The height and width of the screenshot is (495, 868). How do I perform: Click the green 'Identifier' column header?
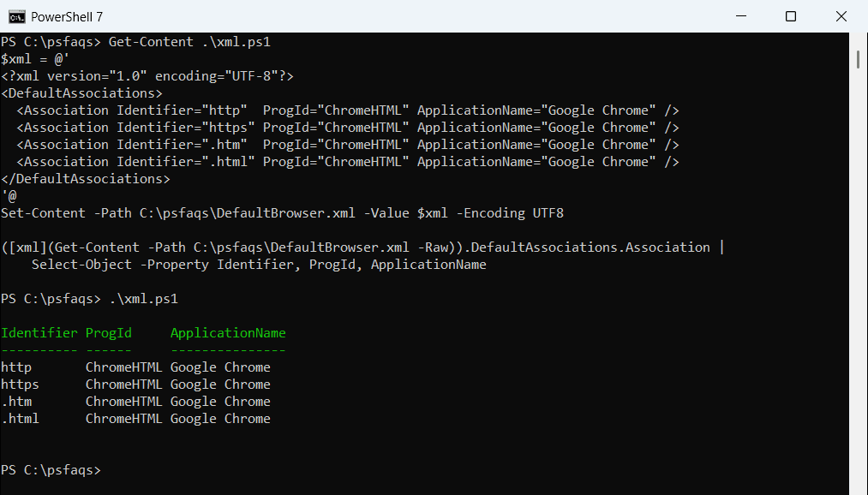click(39, 333)
